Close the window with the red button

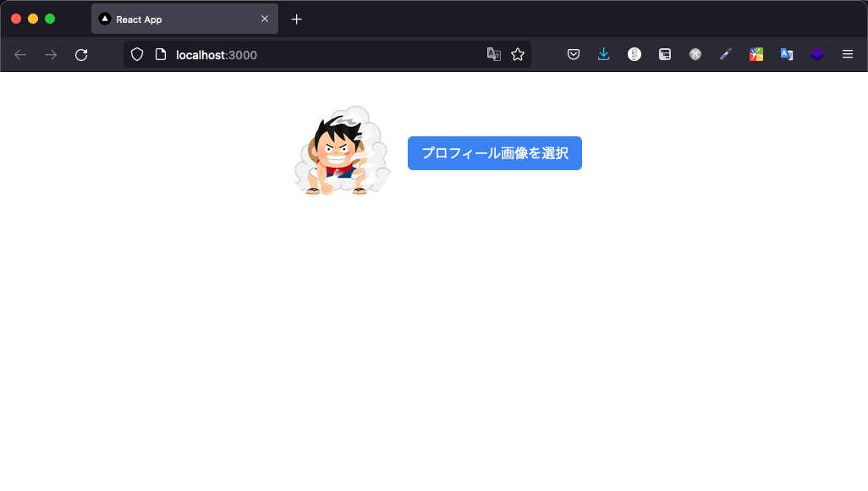point(16,19)
